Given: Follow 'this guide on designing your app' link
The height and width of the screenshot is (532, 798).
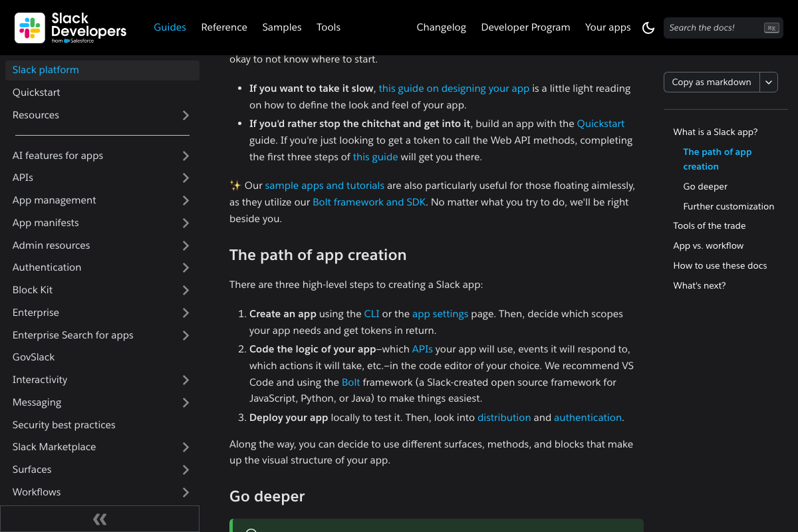Looking at the screenshot, I should pyautogui.click(x=454, y=88).
